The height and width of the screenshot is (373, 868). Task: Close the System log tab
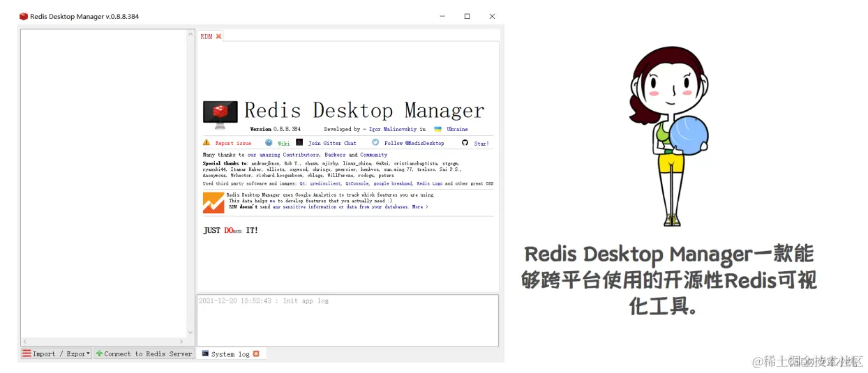[256, 353]
